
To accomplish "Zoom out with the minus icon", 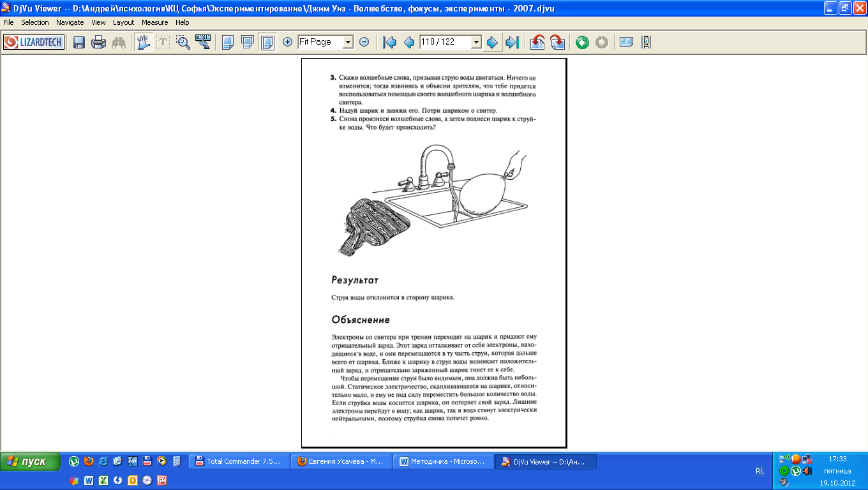I will 364,42.
